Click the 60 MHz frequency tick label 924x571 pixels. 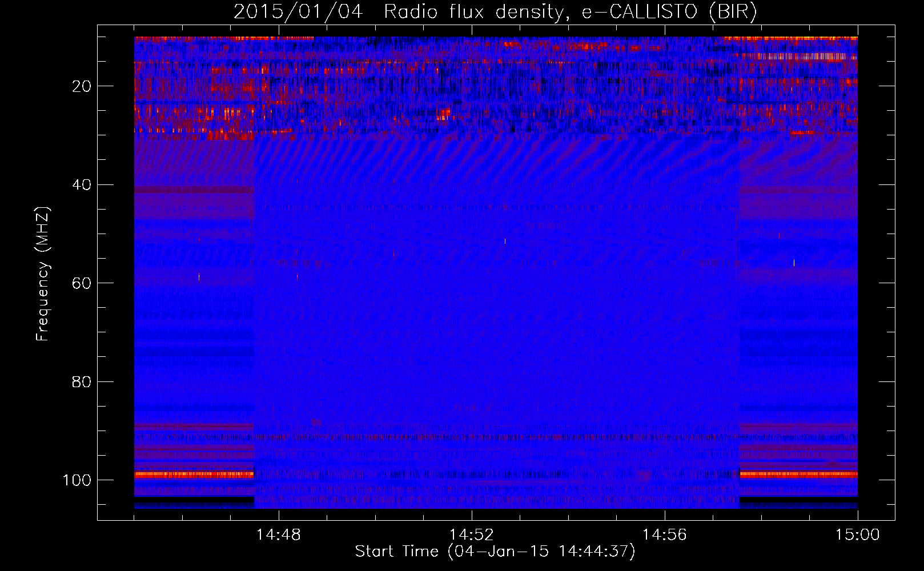click(x=82, y=283)
